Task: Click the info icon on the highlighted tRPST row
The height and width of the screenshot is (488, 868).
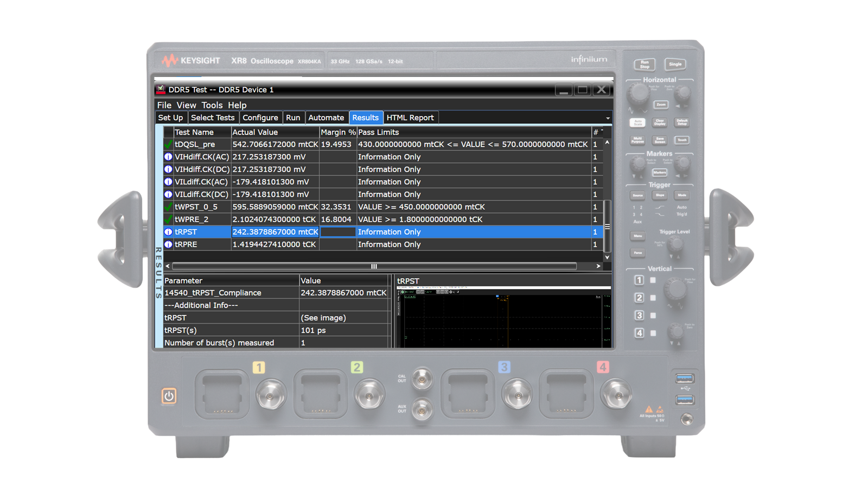Action: click(167, 232)
